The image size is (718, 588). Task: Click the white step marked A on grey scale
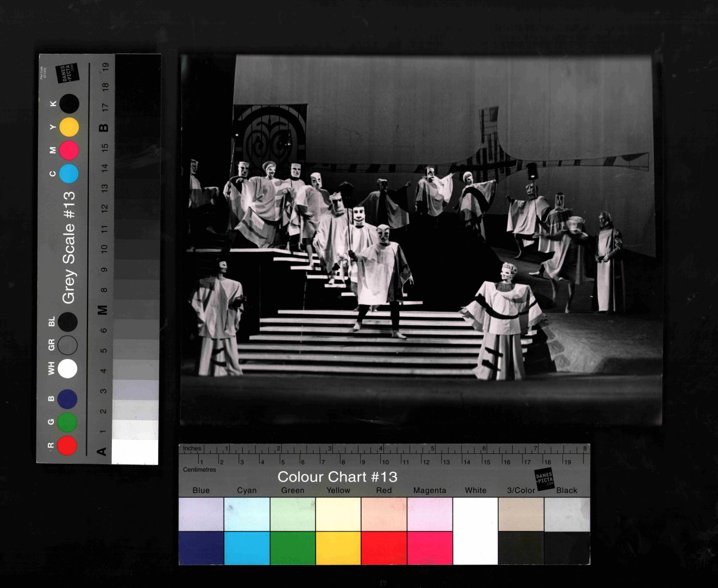click(x=135, y=452)
